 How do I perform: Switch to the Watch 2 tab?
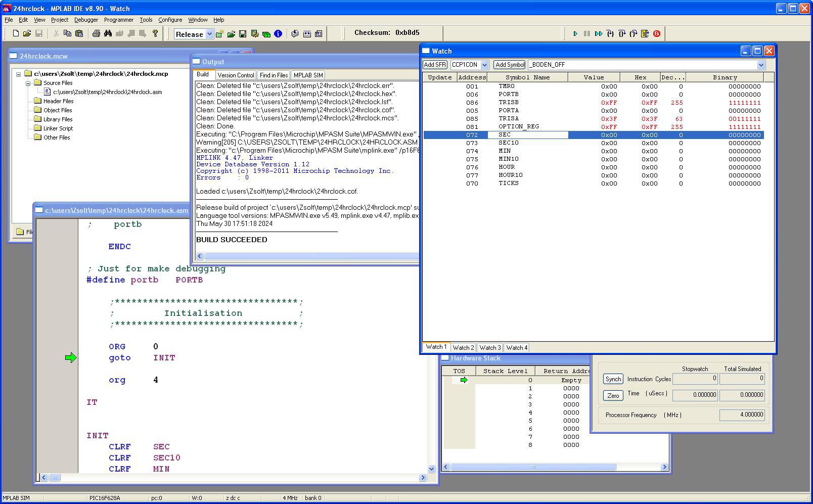(x=463, y=348)
